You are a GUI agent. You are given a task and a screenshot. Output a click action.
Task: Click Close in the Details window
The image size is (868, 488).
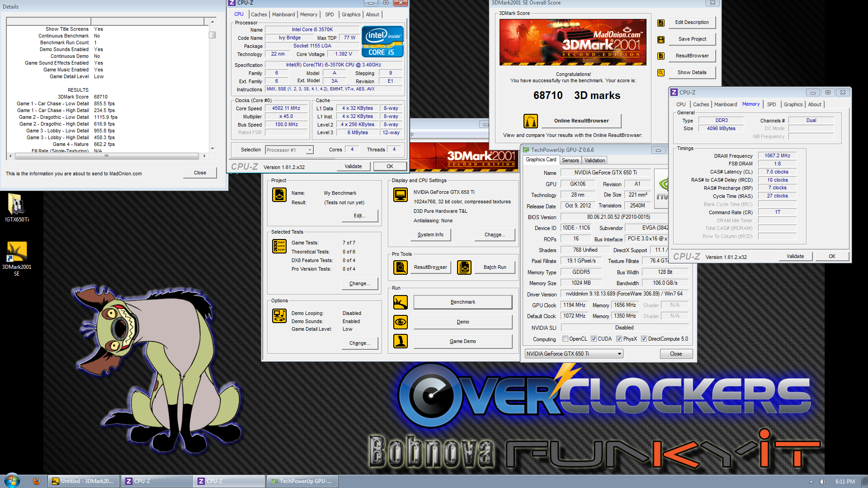(200, 173)
